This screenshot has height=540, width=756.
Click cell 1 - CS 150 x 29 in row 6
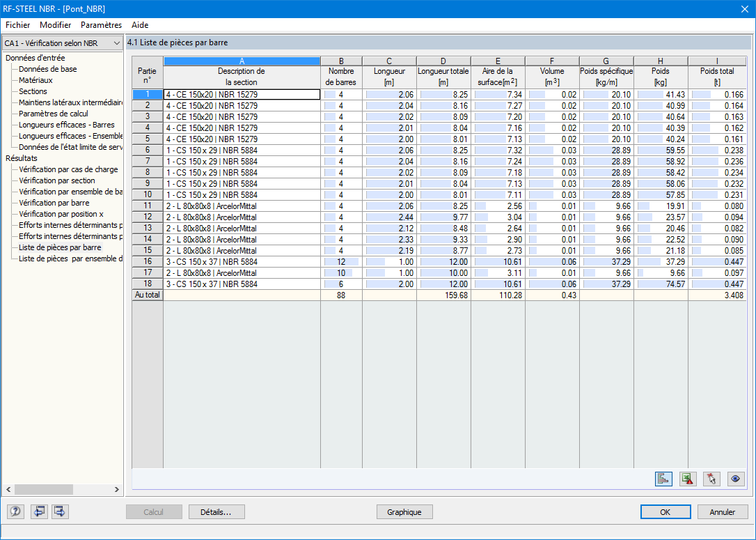242,150
